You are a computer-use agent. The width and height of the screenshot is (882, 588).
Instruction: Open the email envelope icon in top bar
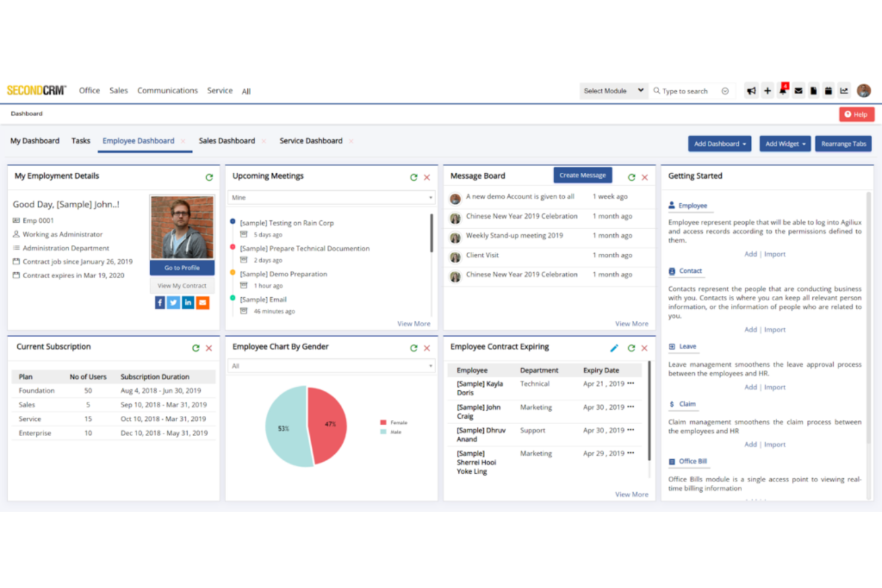799,91
